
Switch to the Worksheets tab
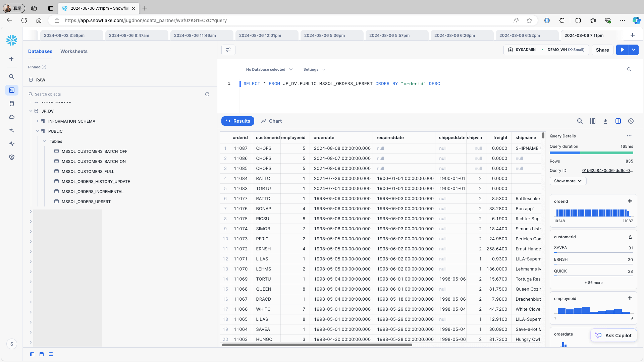(74, 51)
